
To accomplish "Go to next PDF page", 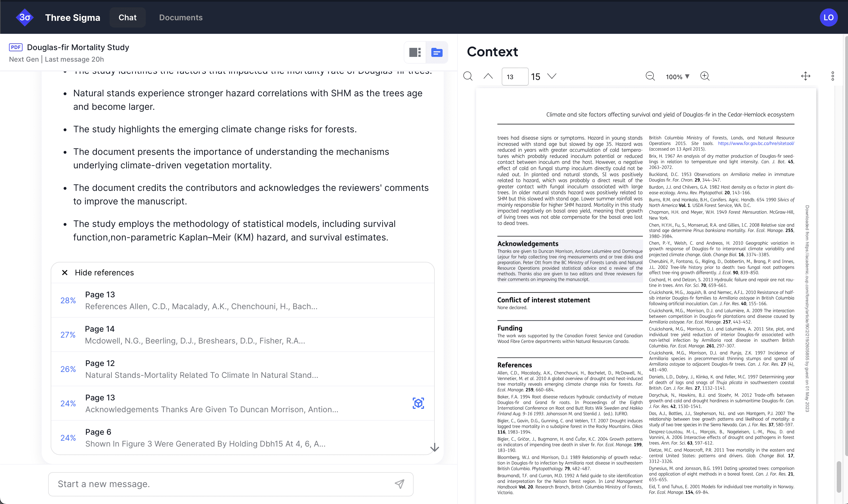I will [552, 76].
